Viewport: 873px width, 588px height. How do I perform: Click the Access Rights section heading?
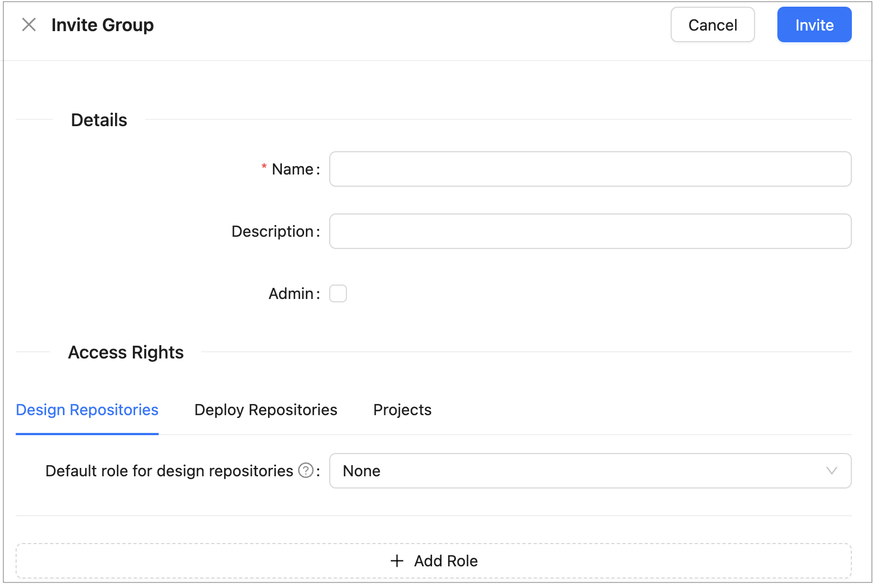126,352
